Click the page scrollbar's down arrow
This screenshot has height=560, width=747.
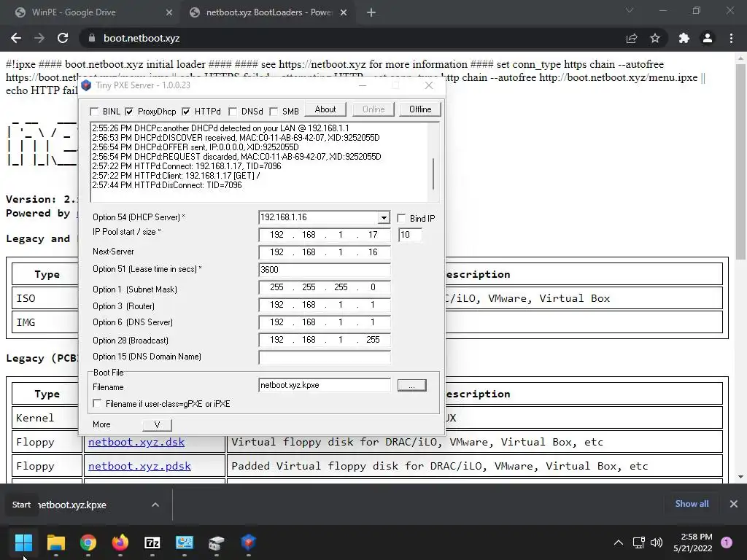(740, 477)
